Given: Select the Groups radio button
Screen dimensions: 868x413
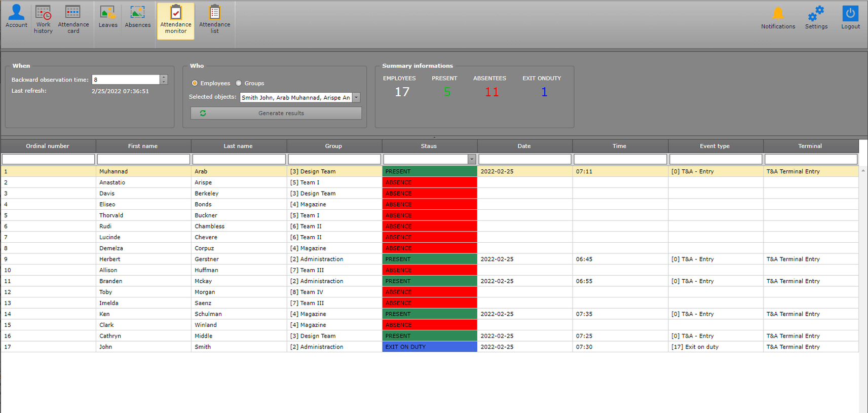Looking at the screenshot, I should (239, 83).
